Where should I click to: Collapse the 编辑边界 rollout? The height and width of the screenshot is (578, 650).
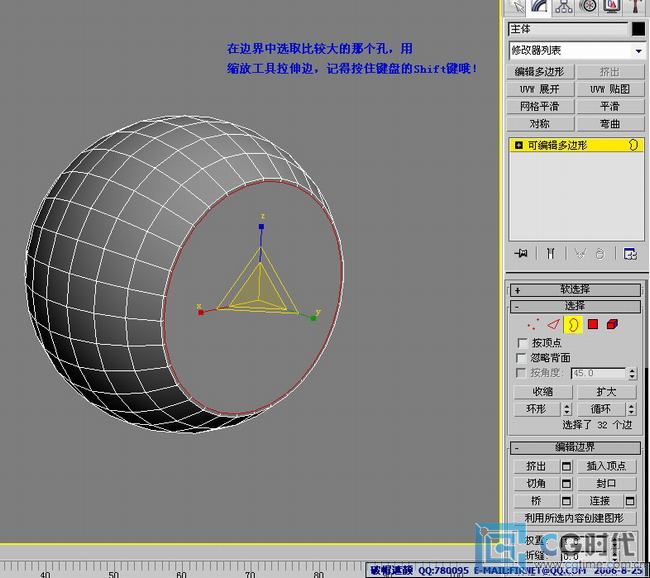pyautogui.click(x=575, y=447)
